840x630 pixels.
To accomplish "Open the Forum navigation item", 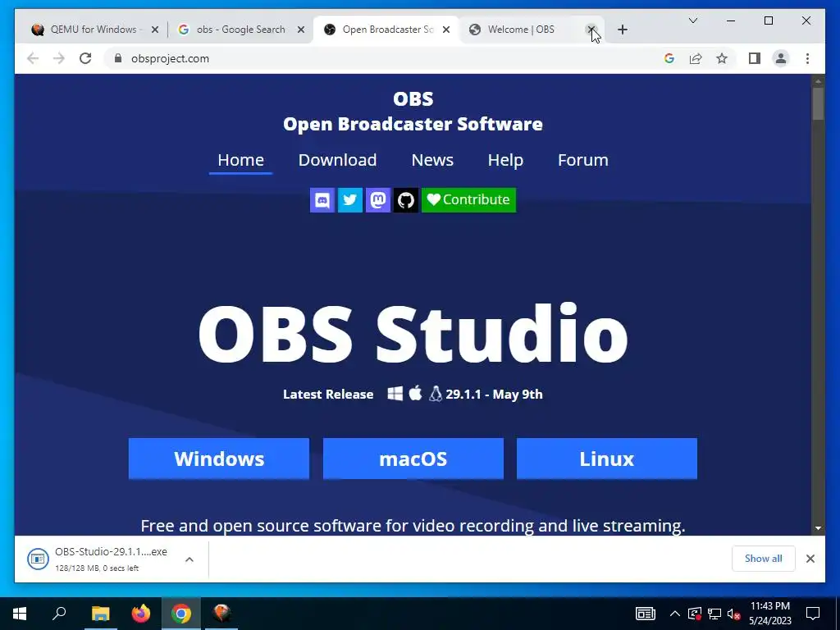I will point(583,160).
